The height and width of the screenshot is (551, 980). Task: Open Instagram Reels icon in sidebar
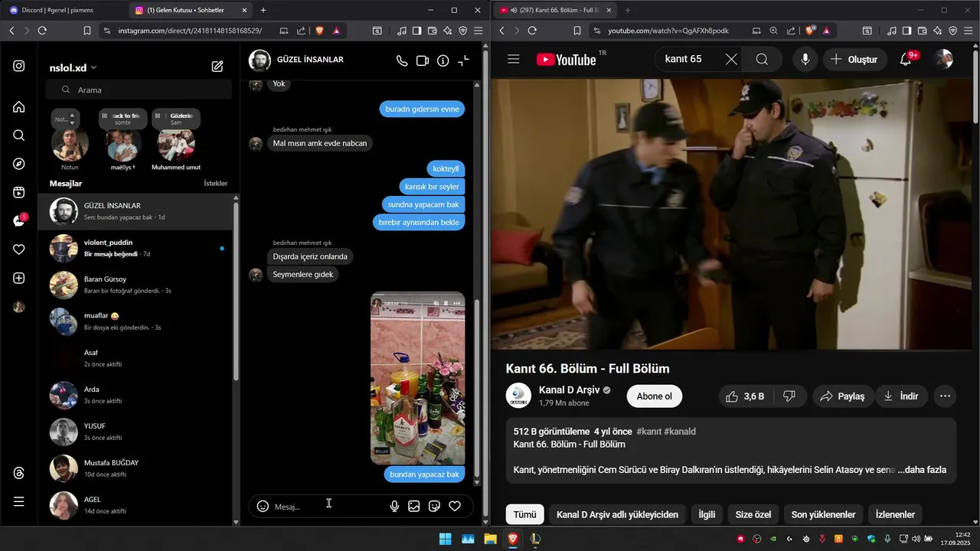pos(19,192)
